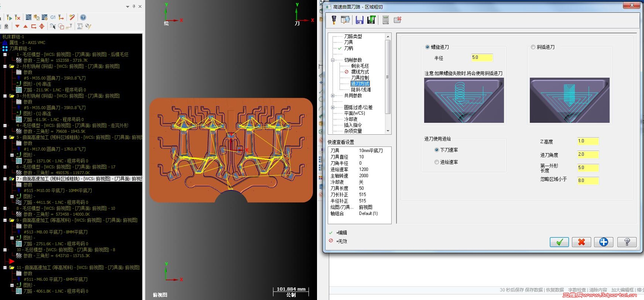Select 刀具 page in the dialog tree

tap(348, 42)
